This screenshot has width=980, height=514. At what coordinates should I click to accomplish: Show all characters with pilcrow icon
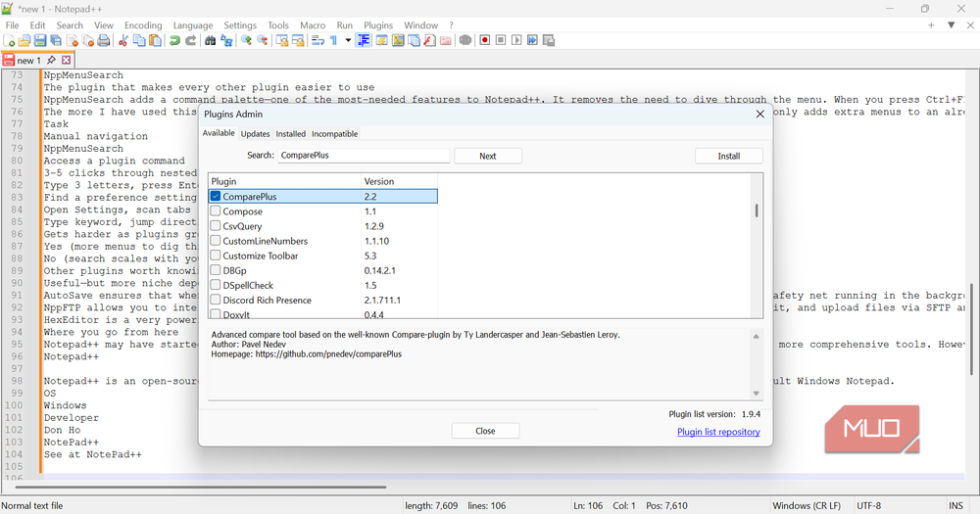334,40
